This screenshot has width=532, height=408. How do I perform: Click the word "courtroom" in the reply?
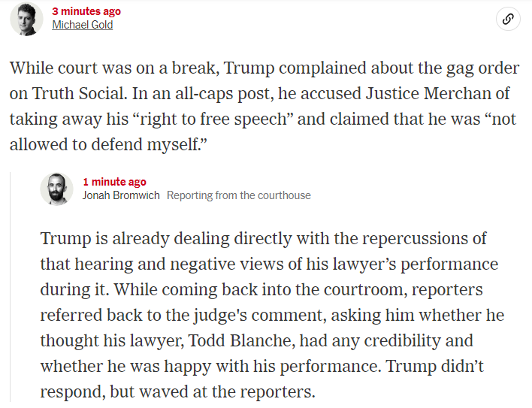pyautogui.click(x=365, y=289)
